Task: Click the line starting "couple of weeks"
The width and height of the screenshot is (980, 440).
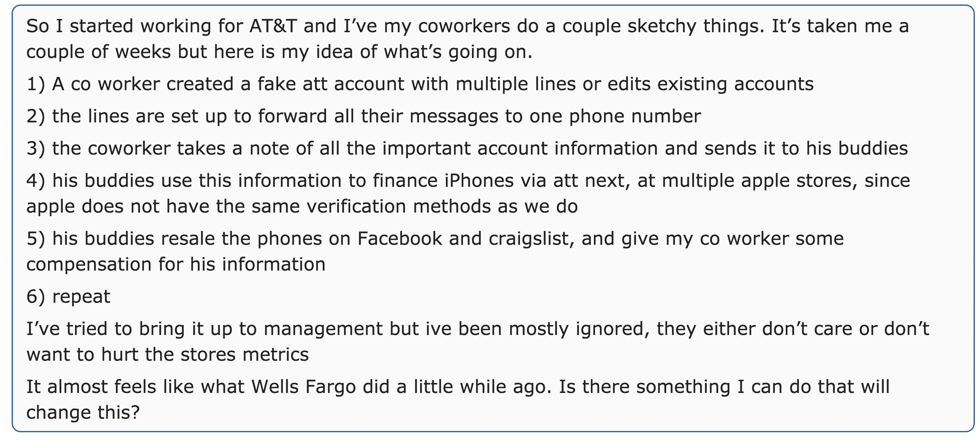Action: point(279,52)
